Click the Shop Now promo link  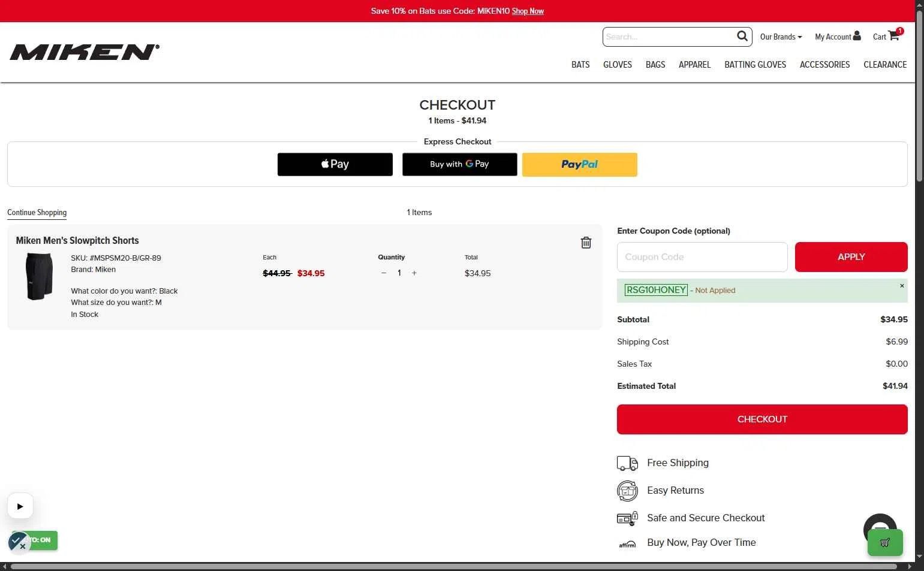click(x=528, y=11)
